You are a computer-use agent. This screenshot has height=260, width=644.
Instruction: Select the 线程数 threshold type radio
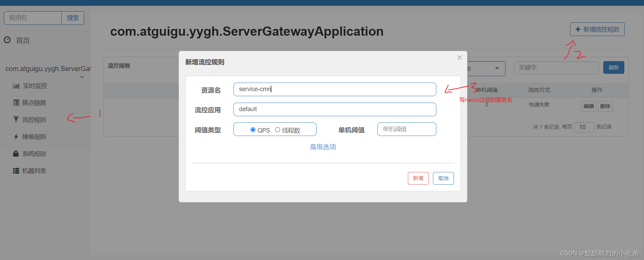[278, 129]
